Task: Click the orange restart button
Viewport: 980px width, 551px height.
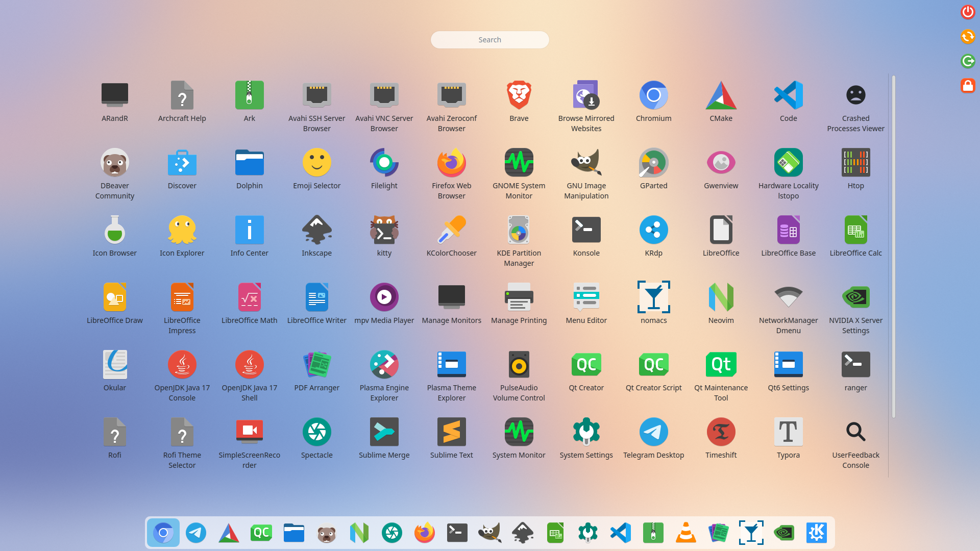Action: 968,37
